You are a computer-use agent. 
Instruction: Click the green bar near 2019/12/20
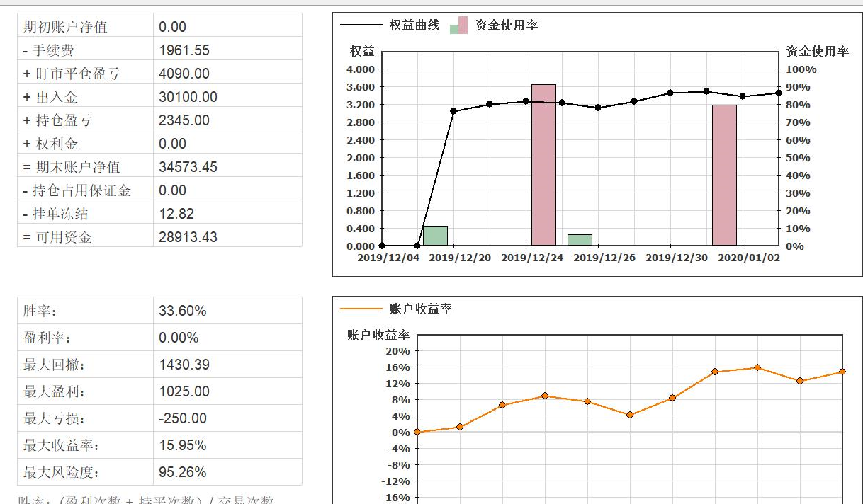[x=435, y=236]
